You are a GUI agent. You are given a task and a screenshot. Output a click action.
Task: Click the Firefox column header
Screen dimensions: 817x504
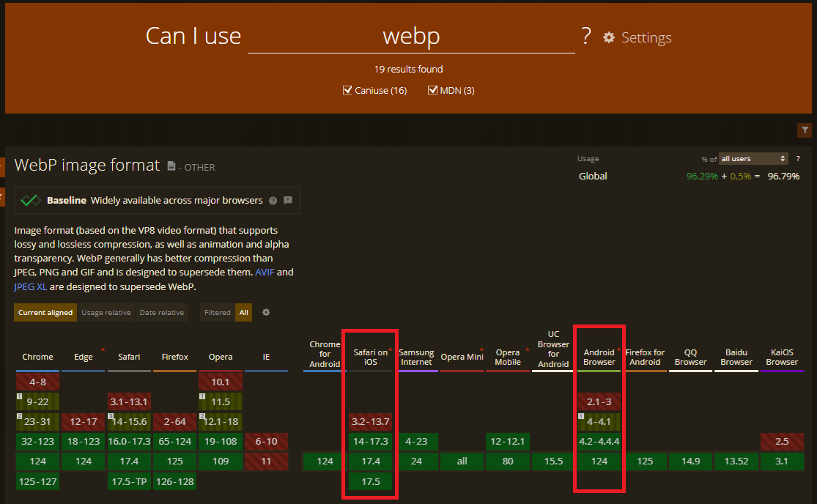174,357
